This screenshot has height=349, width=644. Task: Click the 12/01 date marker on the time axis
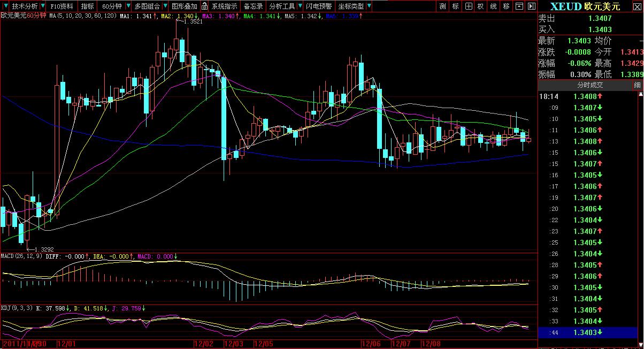[x=66, y=343]
